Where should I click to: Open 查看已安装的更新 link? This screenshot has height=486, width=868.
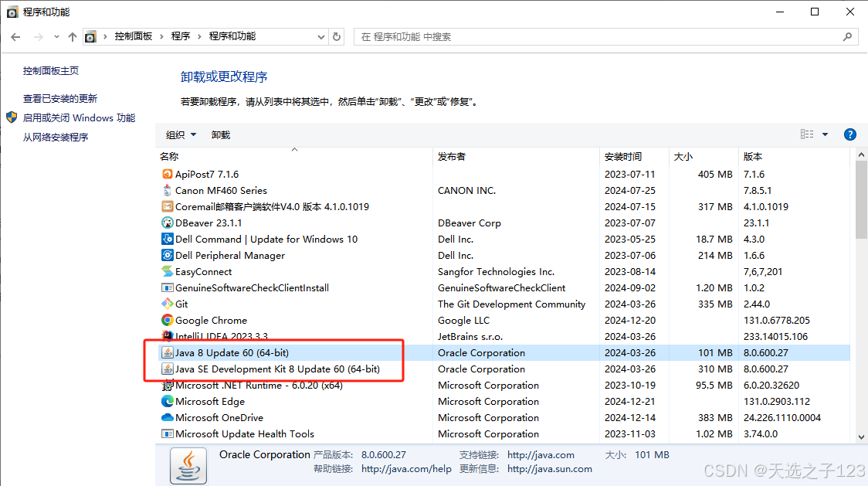point(59,98)
